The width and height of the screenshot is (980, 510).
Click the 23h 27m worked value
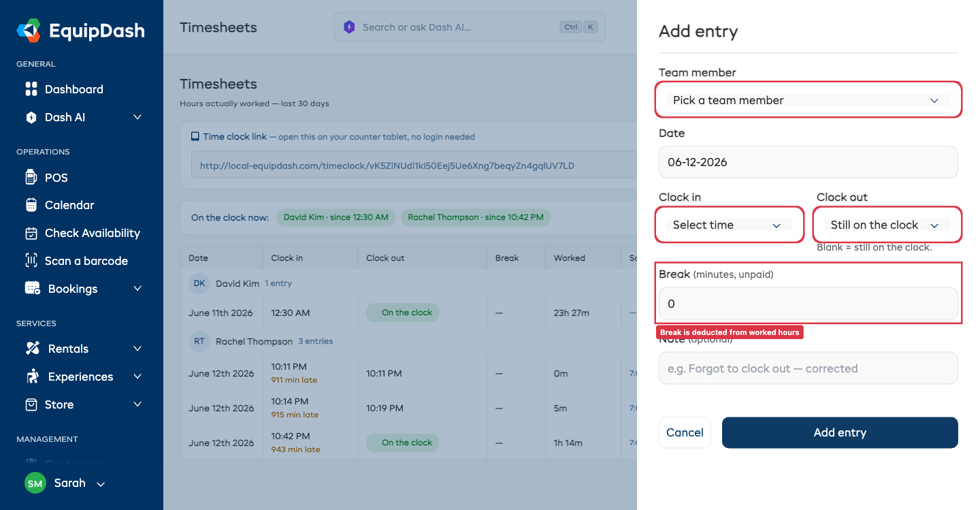pos(572,313)
